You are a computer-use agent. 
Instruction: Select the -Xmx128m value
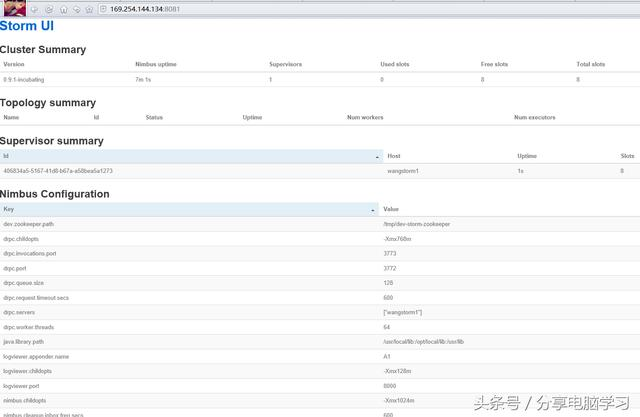click(397, 371)
